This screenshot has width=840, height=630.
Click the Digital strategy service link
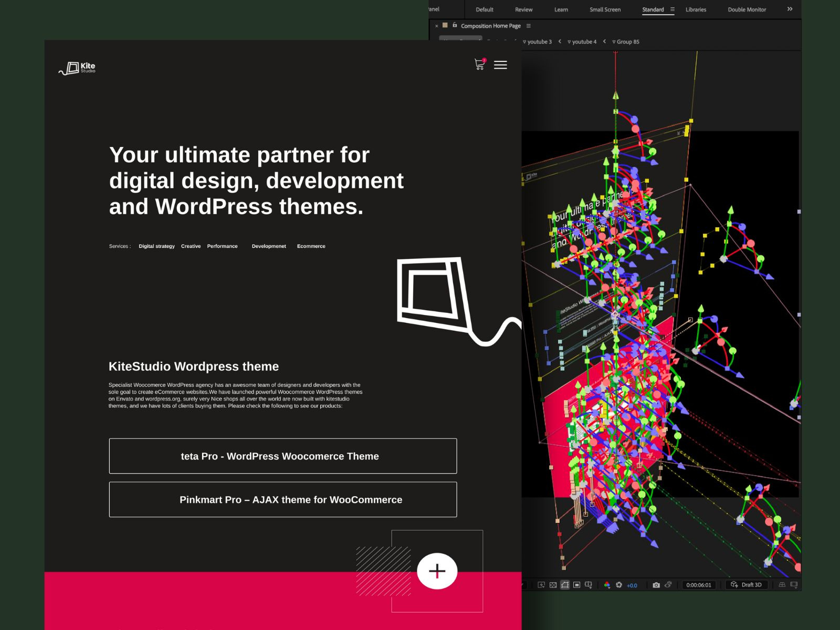(x=156, y=246)
